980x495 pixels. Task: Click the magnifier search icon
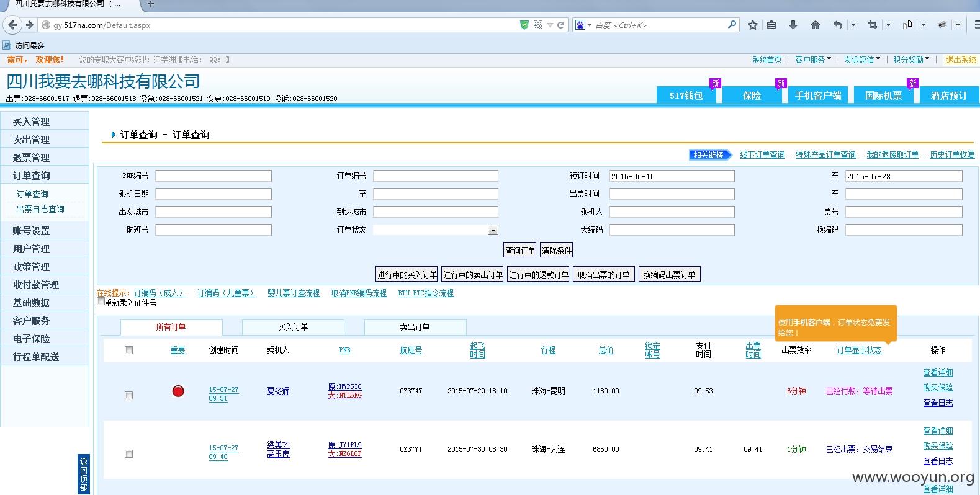732,25
